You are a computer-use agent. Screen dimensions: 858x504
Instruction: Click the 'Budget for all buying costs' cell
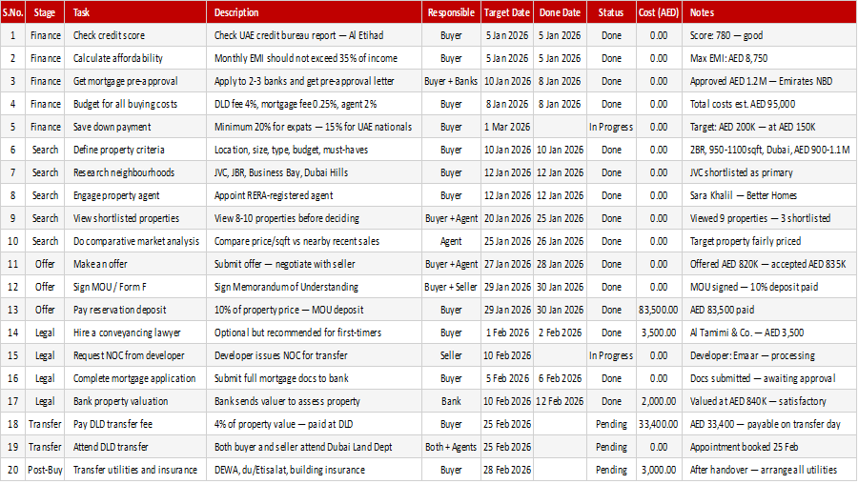(x=135, y=104)
